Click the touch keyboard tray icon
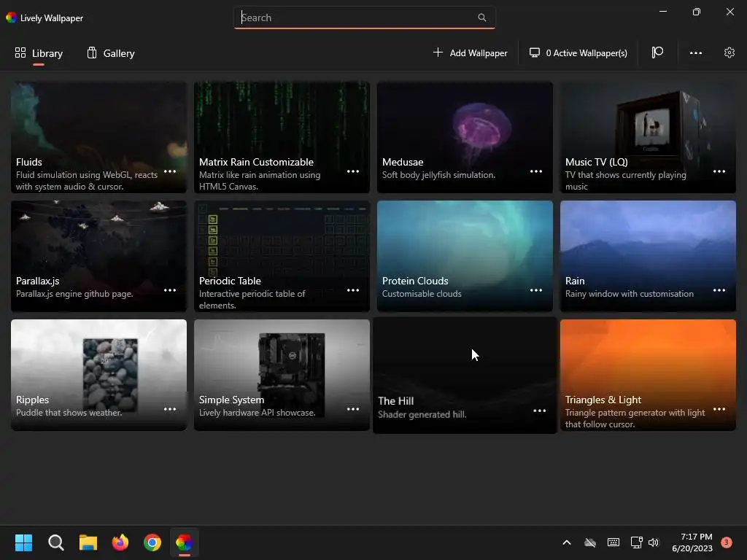747x560 pixels. pyautogui.click(x=614, y=542)
